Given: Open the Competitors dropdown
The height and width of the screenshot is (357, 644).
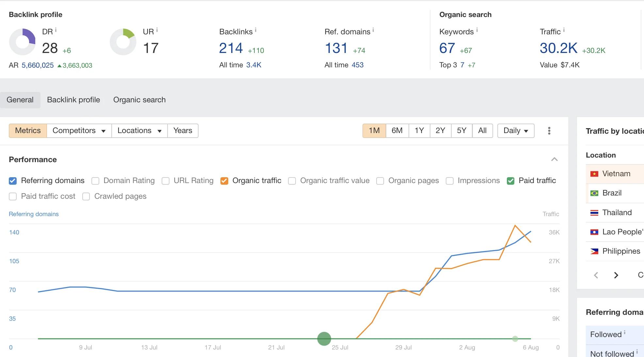Looking at the screenshot, I should (79, 131).
